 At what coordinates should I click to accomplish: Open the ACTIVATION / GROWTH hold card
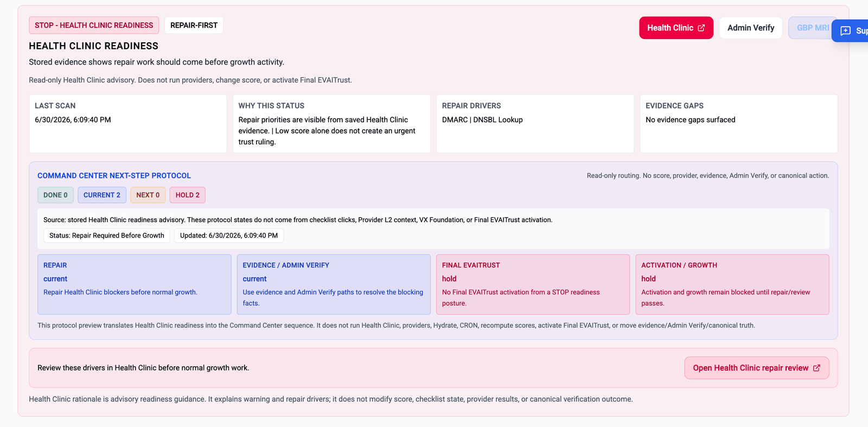coord(732,284)
